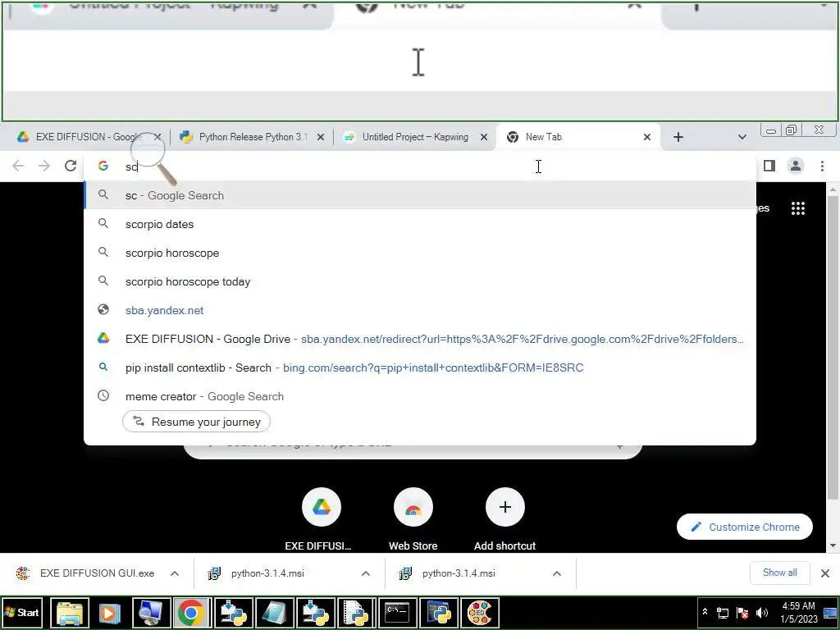
Task: Show hidden system tray icons
Action: pos(705,612)
